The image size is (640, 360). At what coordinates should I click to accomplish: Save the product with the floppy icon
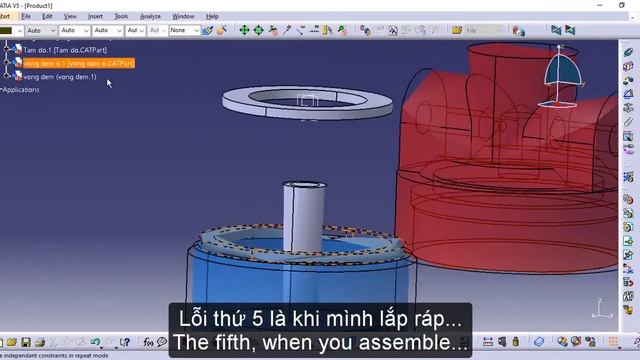coord(26,342)
